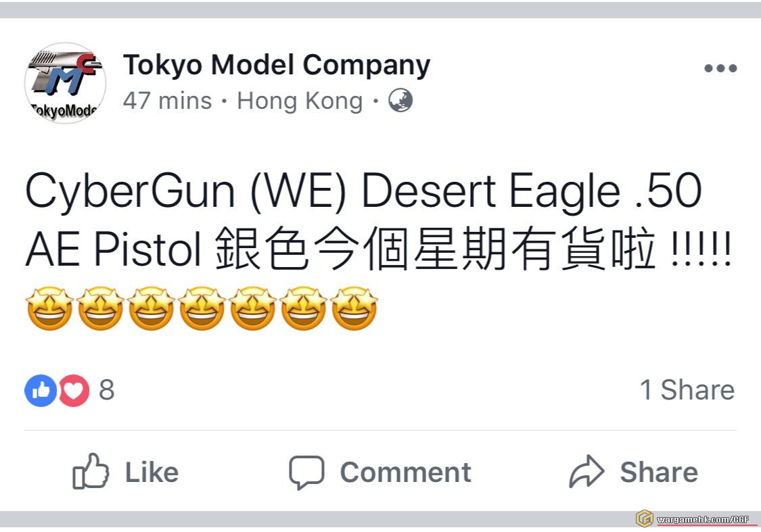Click the red heart reaction icon
Image resolution: width=761 pixels, height=532 pixels.
pos(74,391)
